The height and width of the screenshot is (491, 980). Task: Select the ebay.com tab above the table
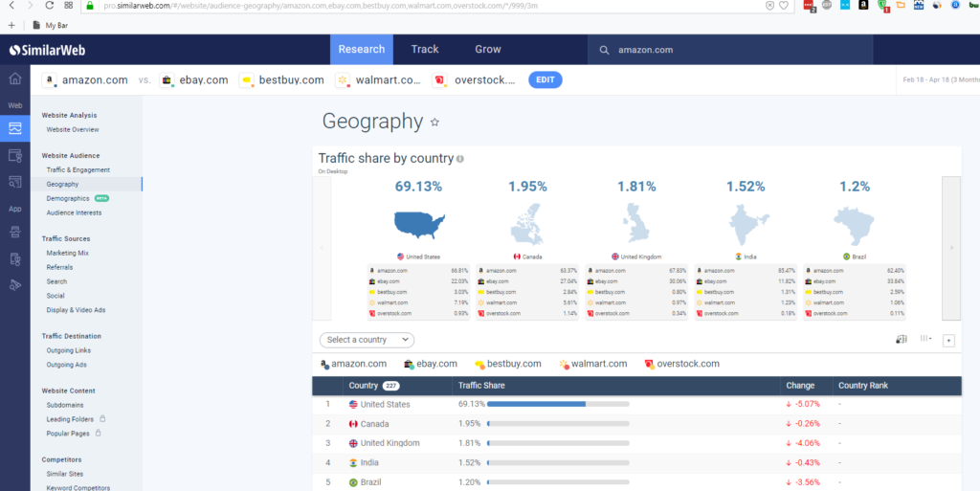pyautogui.click(x=430, y=364)
